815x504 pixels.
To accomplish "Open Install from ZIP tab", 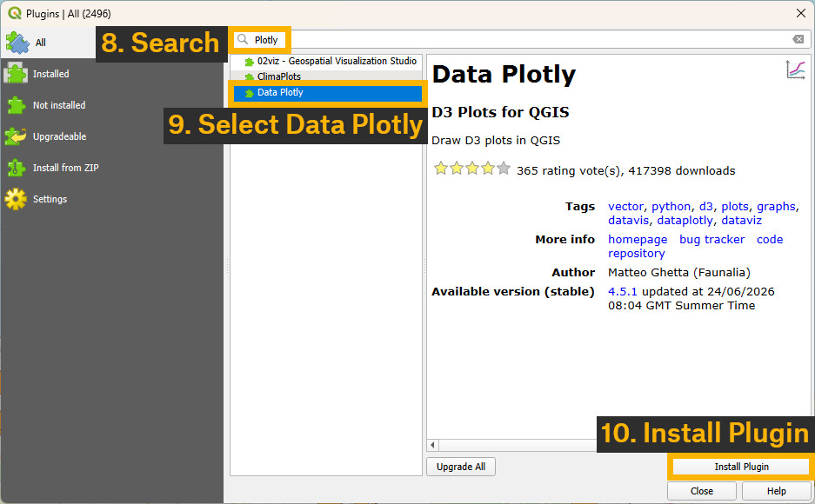I will pos(111,168).
